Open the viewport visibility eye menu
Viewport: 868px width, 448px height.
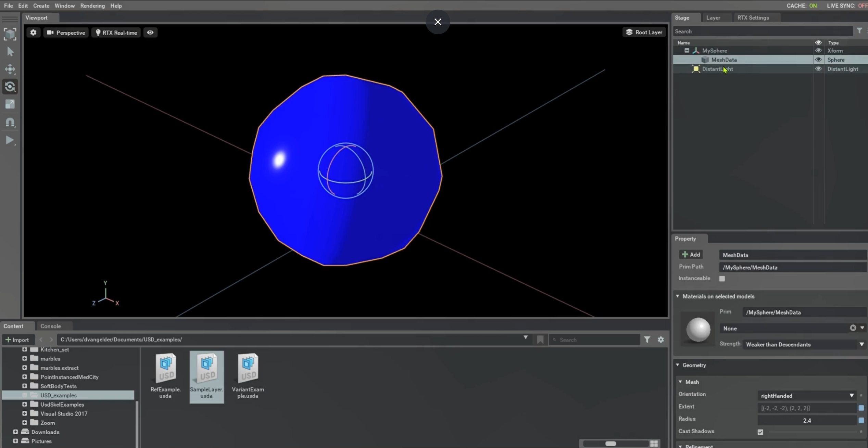point(150,33)
